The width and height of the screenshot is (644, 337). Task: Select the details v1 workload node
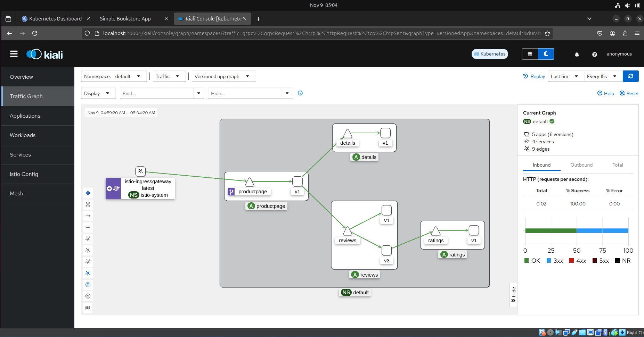coord(385,133)
